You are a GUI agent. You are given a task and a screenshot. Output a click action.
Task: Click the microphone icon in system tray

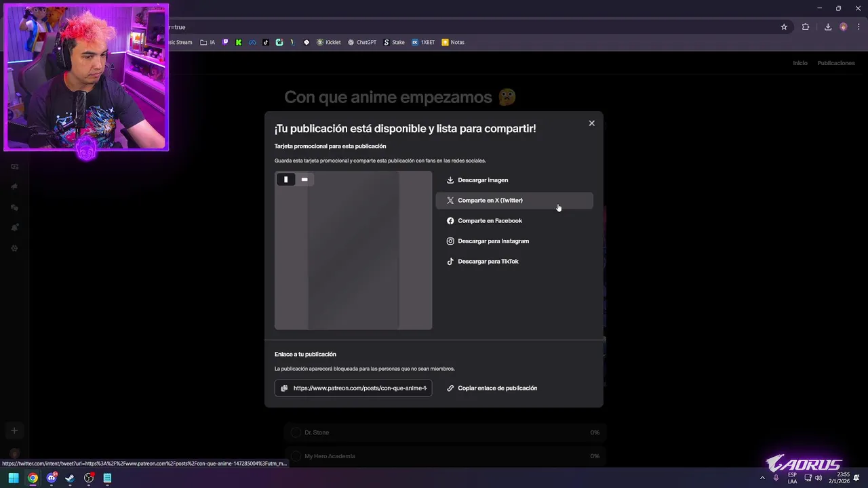776,478
